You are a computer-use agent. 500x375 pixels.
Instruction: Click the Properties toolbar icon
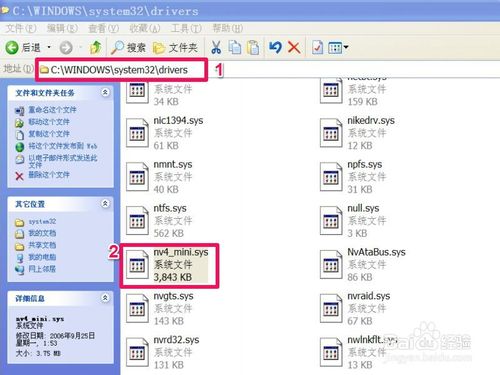[317, 48]
